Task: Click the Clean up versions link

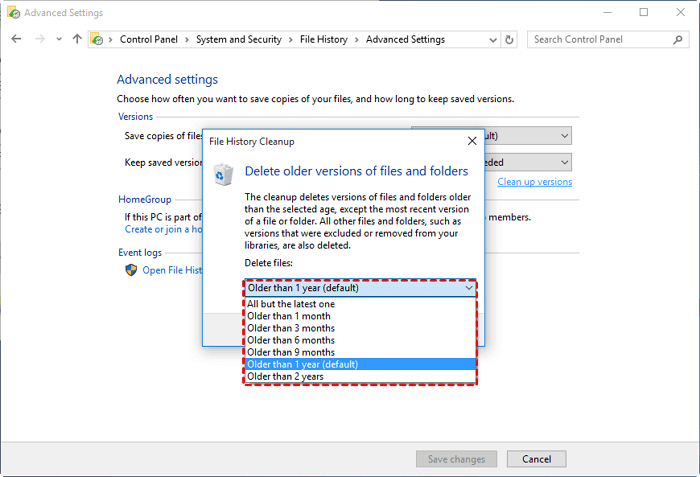Action: point(534,182)
